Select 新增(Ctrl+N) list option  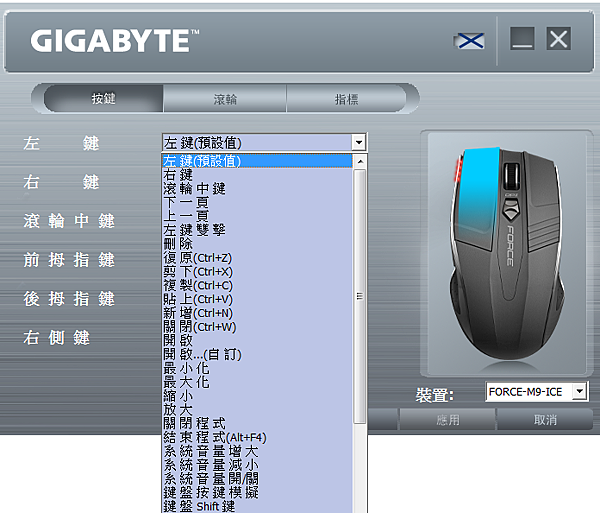tap(257, 313)
